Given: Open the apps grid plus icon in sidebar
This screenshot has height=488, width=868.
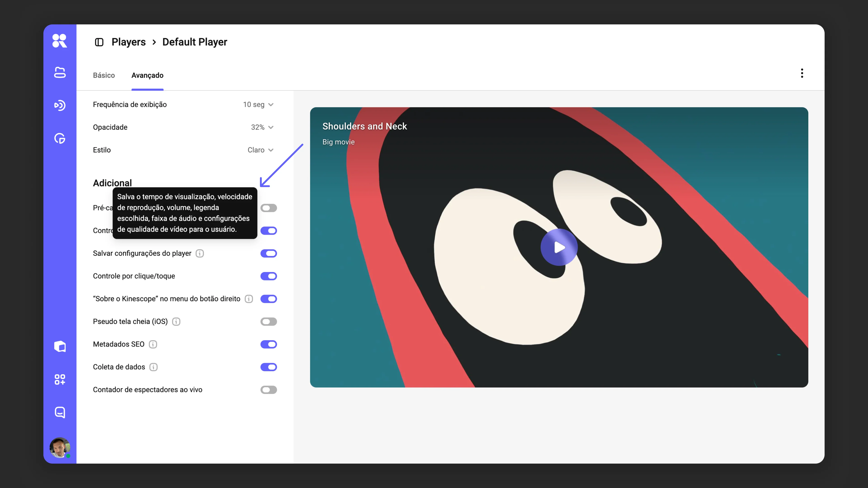Looking at the screenshot, I should [60, 380].
